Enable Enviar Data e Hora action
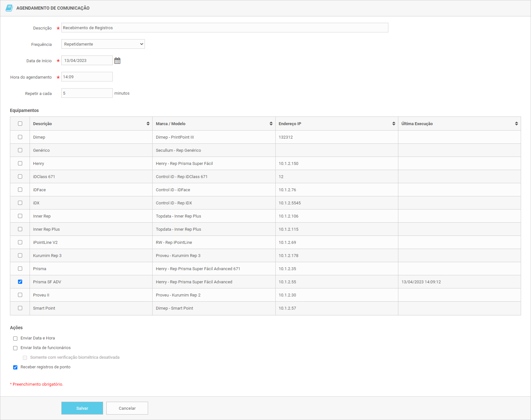The height and width of the screenshot is (420, 531). coord(15,338)
